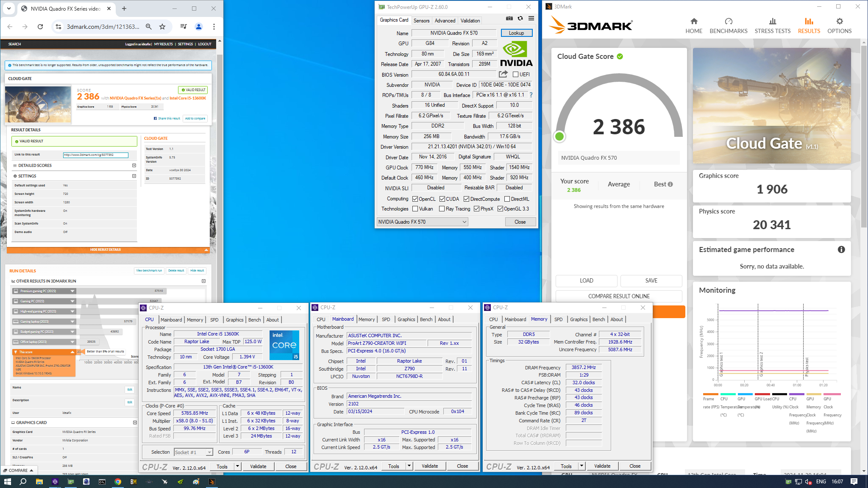The image size is (868, 488).
Task: Toggle the Vulkan checkbox
Action: tap(415, 209)
